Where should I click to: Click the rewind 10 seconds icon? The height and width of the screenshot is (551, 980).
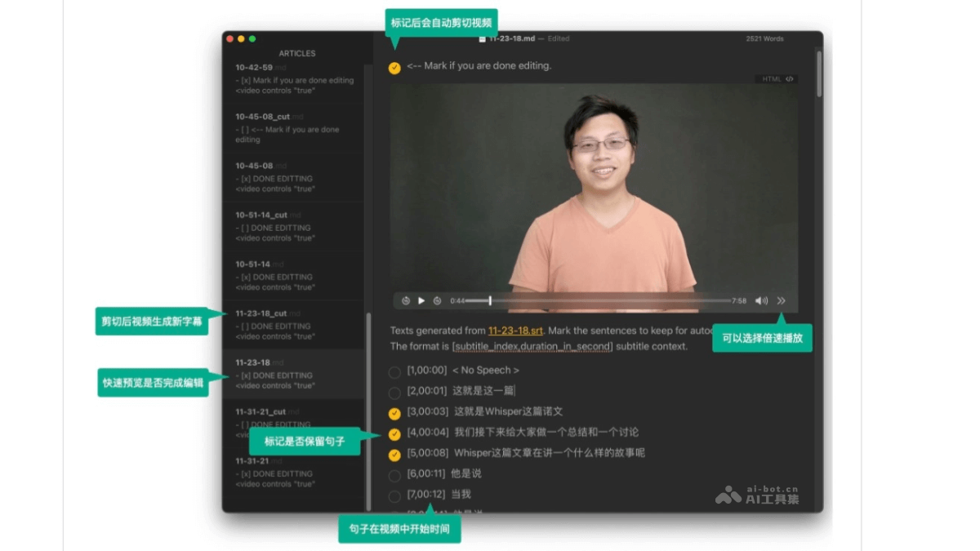(406, 300)
